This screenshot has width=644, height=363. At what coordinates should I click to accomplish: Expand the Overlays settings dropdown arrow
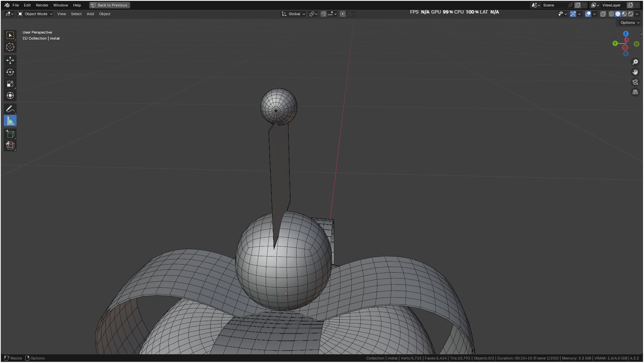pos(594,14)
